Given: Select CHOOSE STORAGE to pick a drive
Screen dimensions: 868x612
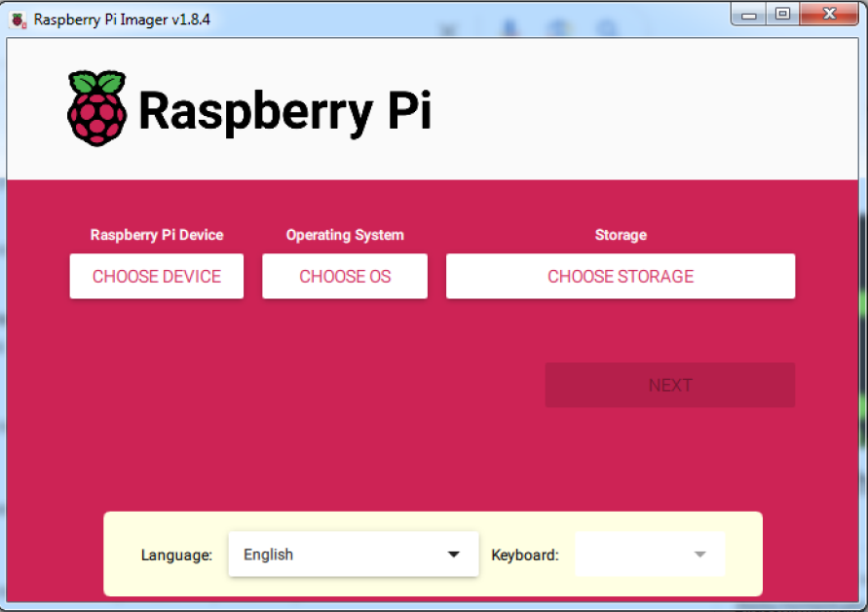Looking at the screenshot, I should pyautogui.click(x=621, y=277).
